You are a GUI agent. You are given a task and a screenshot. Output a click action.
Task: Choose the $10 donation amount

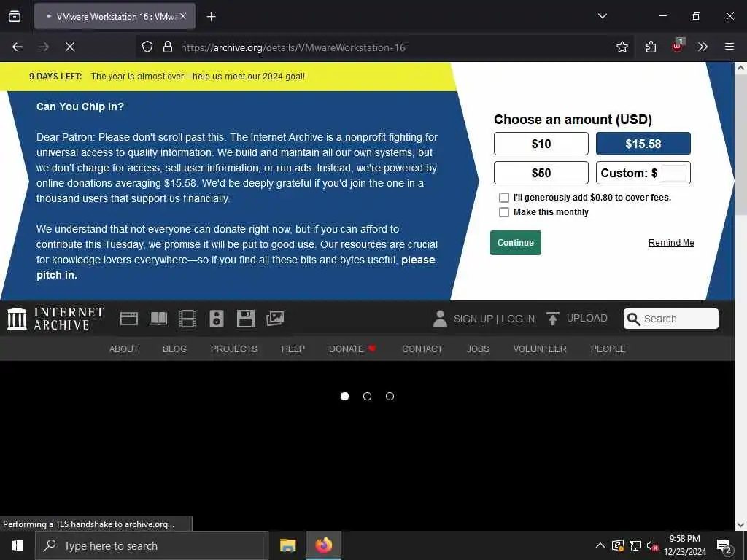(x=541, y=144)
